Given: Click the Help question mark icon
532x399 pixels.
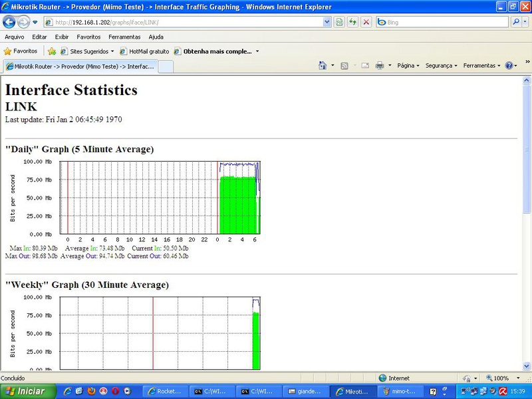Looking at the screenshot, I should tap(509, 65).
